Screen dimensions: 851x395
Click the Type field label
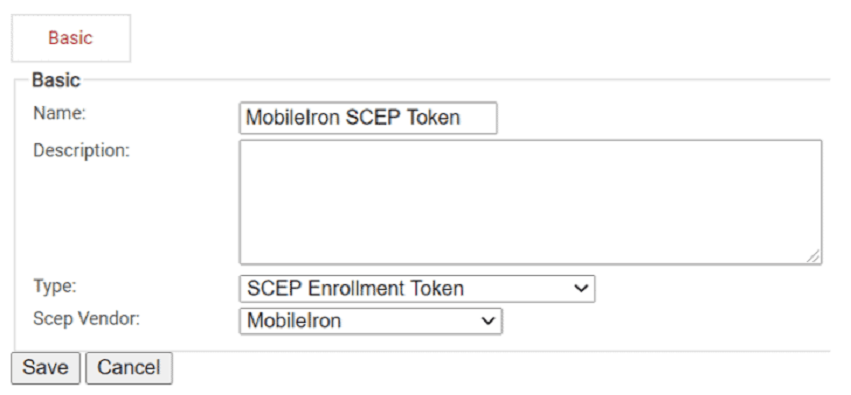pos(55,286)
